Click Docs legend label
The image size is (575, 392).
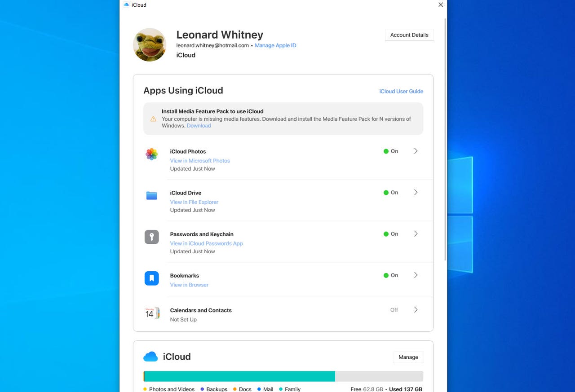pyautogui.click(x=245, y=389)
